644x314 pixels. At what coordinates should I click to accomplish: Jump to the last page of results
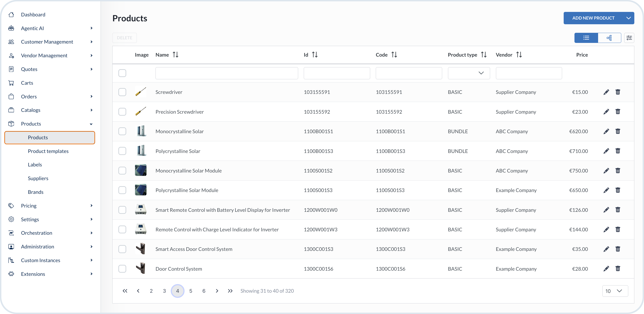point(230,291)
